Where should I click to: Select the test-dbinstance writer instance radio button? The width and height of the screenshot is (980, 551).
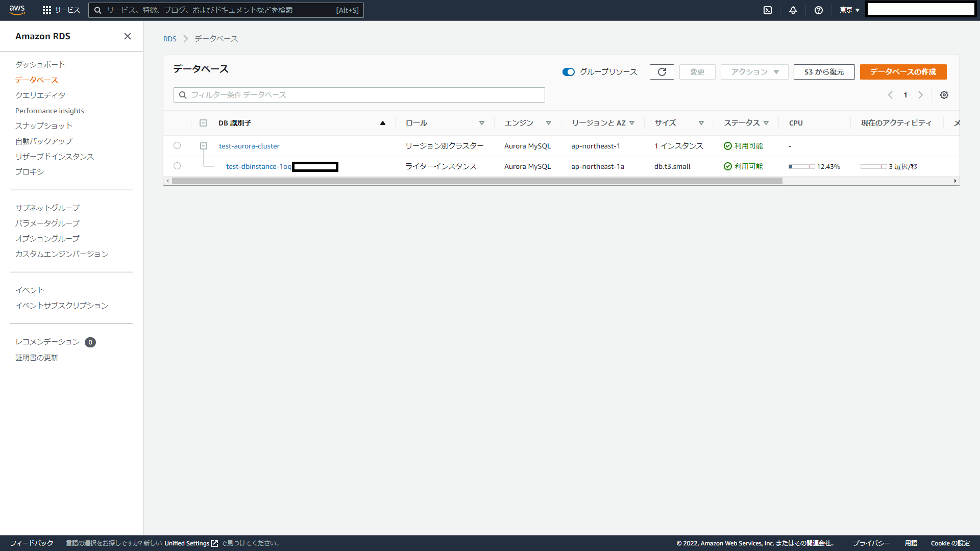(177, 166)
